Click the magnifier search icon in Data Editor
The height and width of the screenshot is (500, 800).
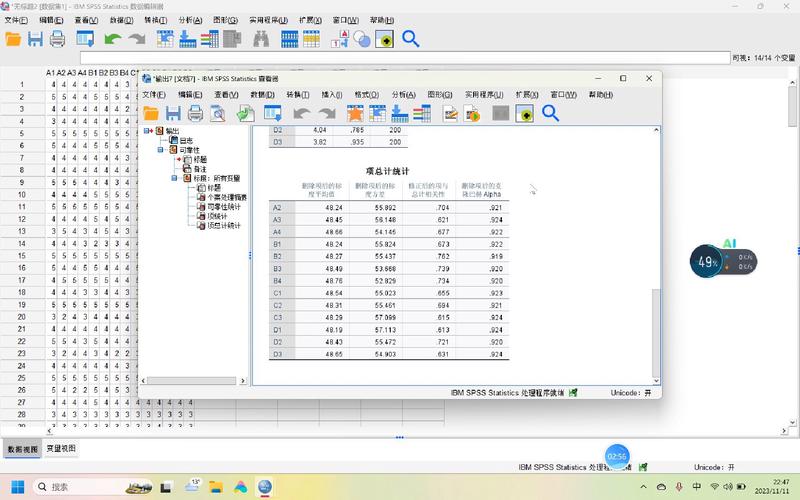point(411,39)
